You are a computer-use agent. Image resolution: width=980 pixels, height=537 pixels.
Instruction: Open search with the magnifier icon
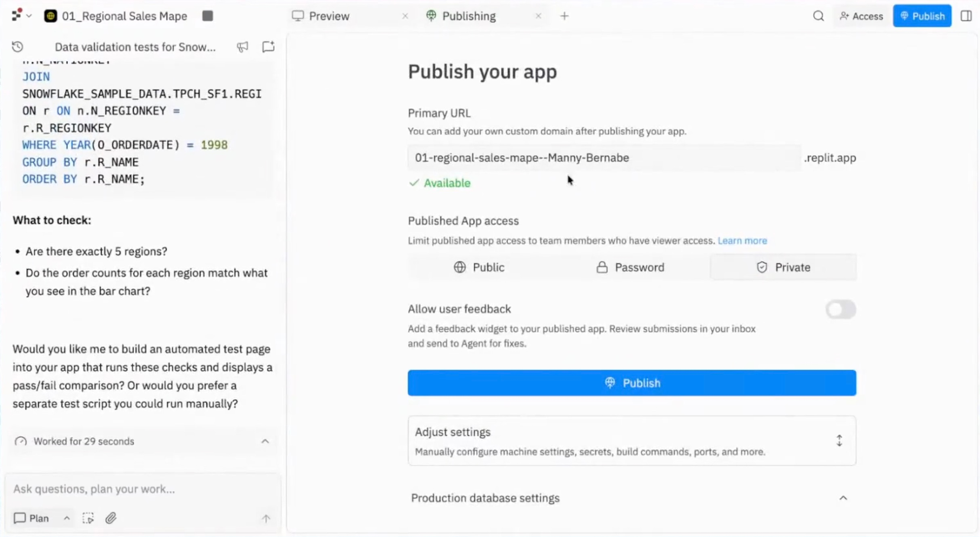point(818,16)
